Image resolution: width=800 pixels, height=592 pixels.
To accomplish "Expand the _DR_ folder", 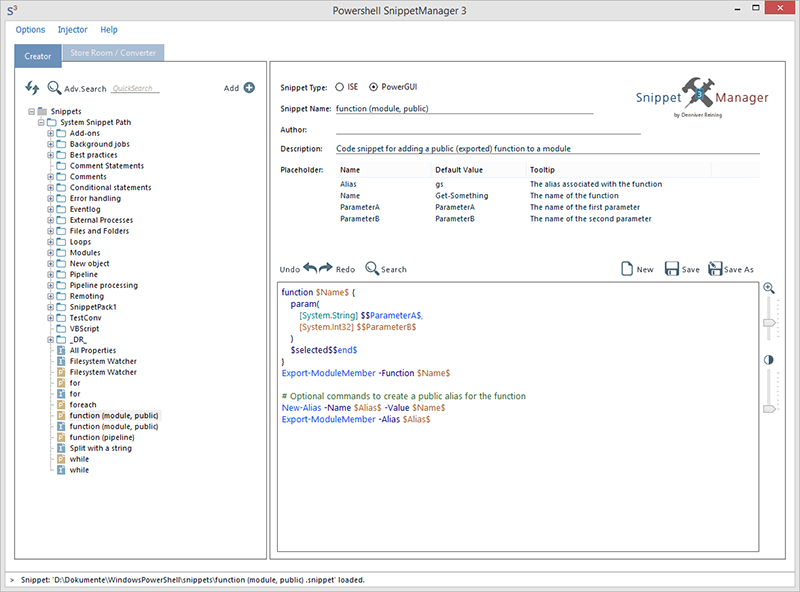I will click(51, 339).
